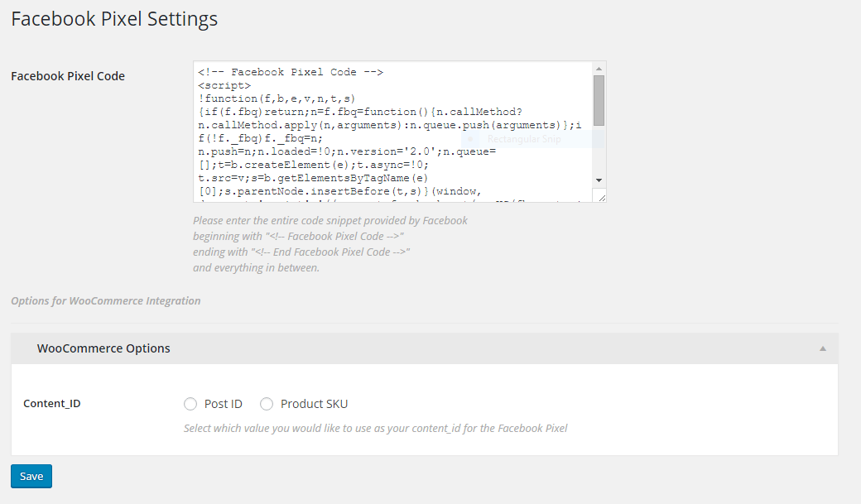Screen dimensions: 861x504
Task: Click the Facebook Pixel Code field label
Action: pyautogui.click(x=68, y=76)
